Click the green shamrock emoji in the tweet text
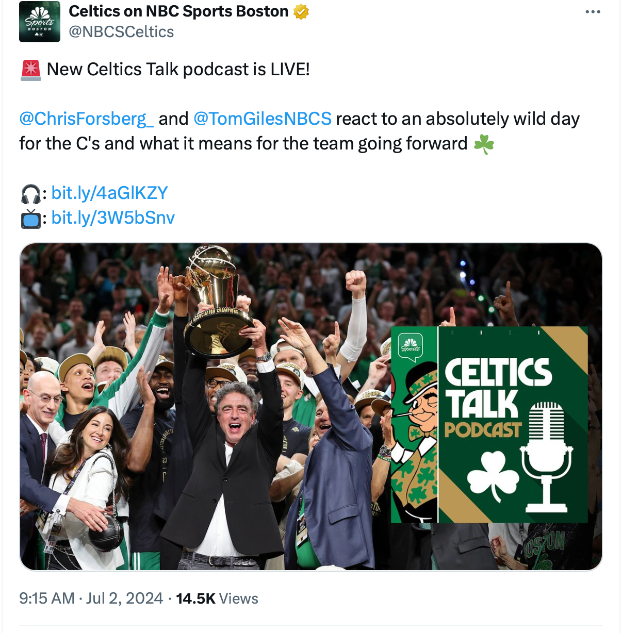Image resolution: width=622 pixels, height=633 pixels. tap(484, 143)
